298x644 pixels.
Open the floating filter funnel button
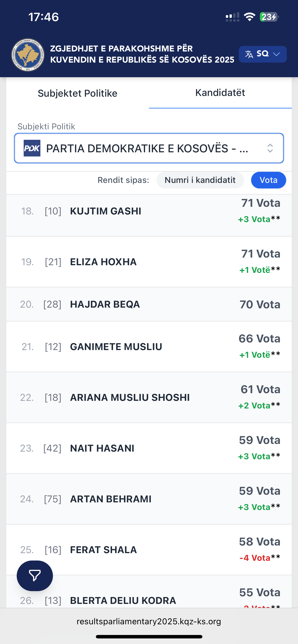[x=35, y=576]
